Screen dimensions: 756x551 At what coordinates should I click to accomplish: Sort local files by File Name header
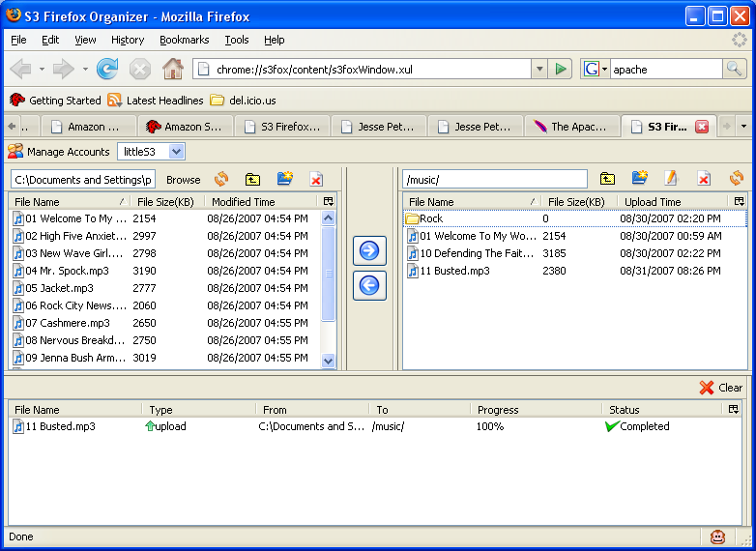pos(70,201)
